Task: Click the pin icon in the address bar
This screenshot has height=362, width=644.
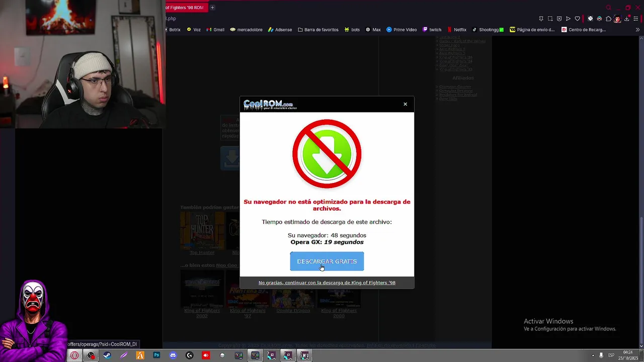Action: [x=541, y=19]
